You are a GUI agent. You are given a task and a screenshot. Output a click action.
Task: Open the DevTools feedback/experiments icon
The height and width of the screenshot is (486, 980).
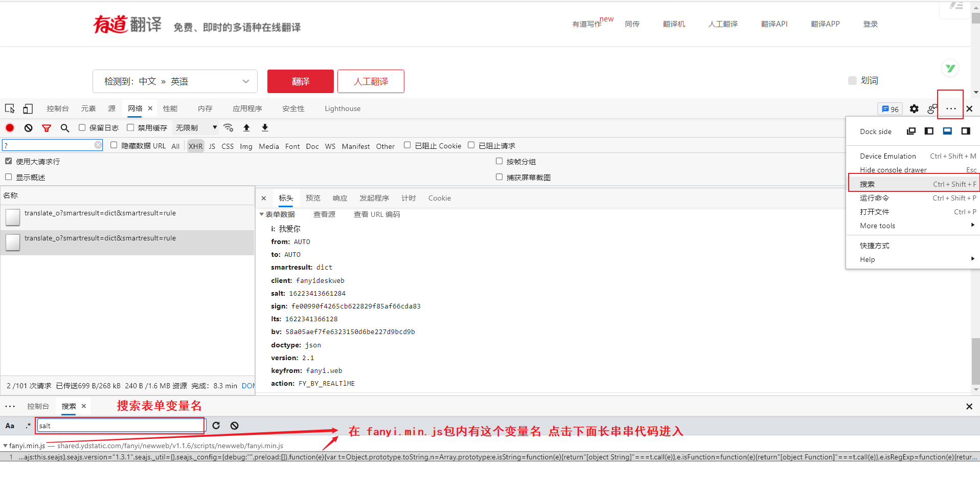tap(932, 109)
